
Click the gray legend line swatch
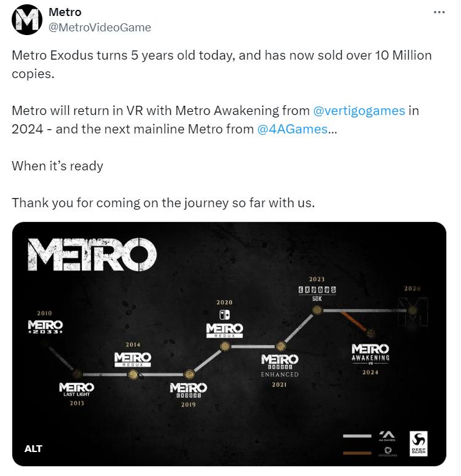click(x=357, y=436)
